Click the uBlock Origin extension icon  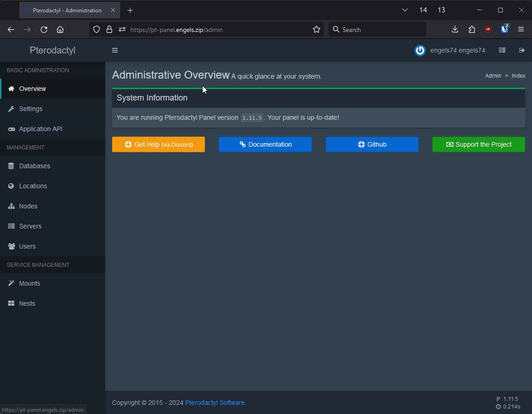tap(488, 30)
